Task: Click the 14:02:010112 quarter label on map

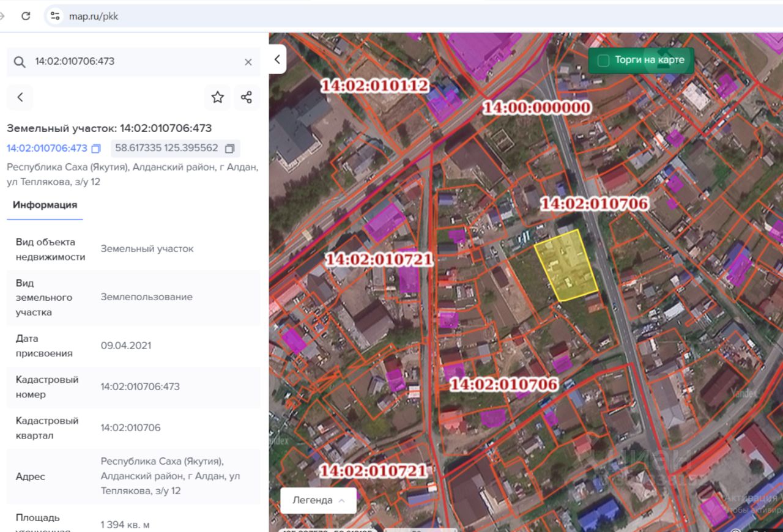Action: pyautogui.click(x=375, y=85)
